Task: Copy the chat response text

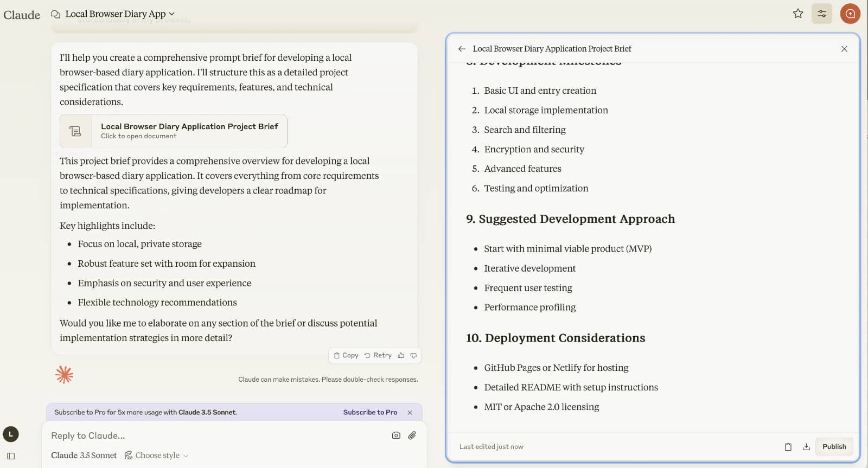Action: tap(346, 355)
